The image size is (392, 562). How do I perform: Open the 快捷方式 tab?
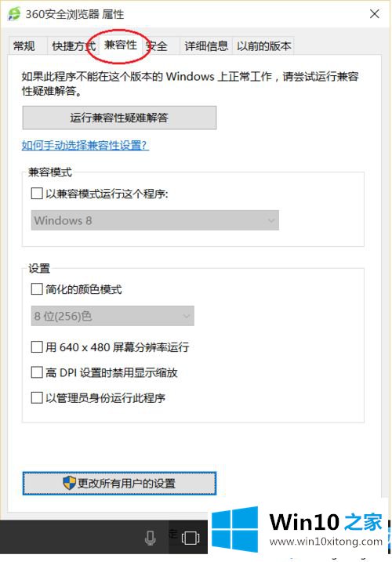(x=74, y=46)
